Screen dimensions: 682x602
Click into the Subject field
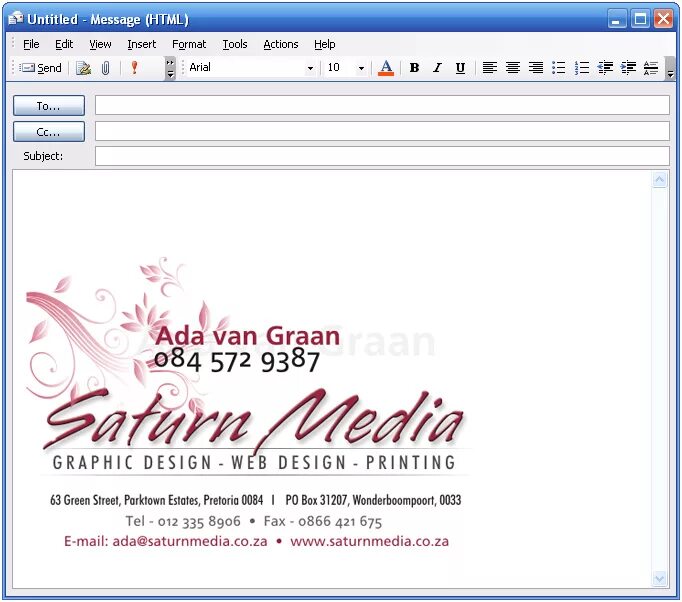382,156
